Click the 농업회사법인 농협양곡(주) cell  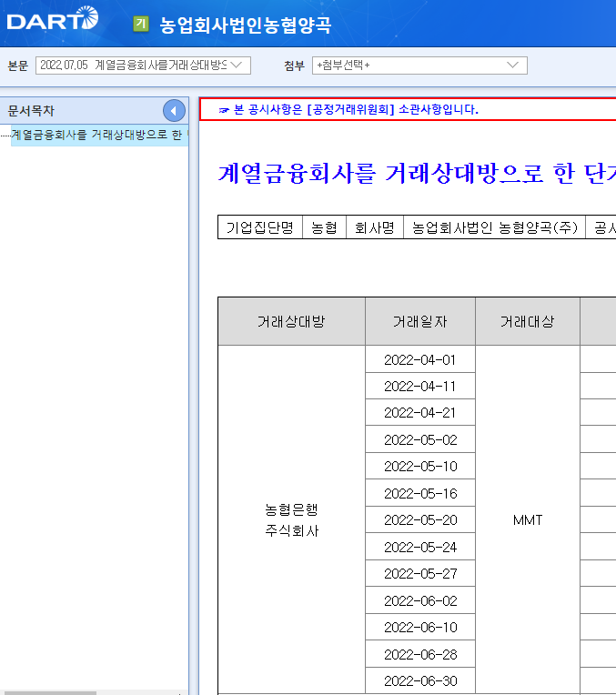(x=494, y=227)
